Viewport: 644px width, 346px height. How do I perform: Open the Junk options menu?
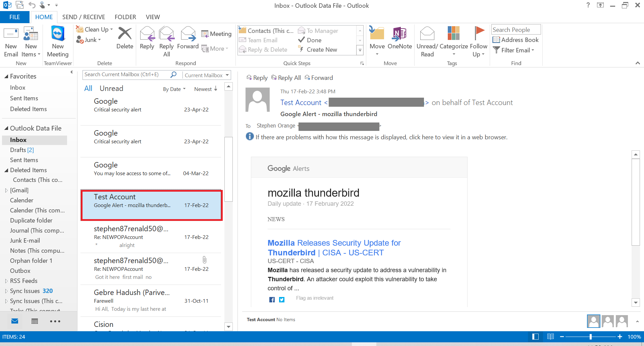click(x=89, y=40)
